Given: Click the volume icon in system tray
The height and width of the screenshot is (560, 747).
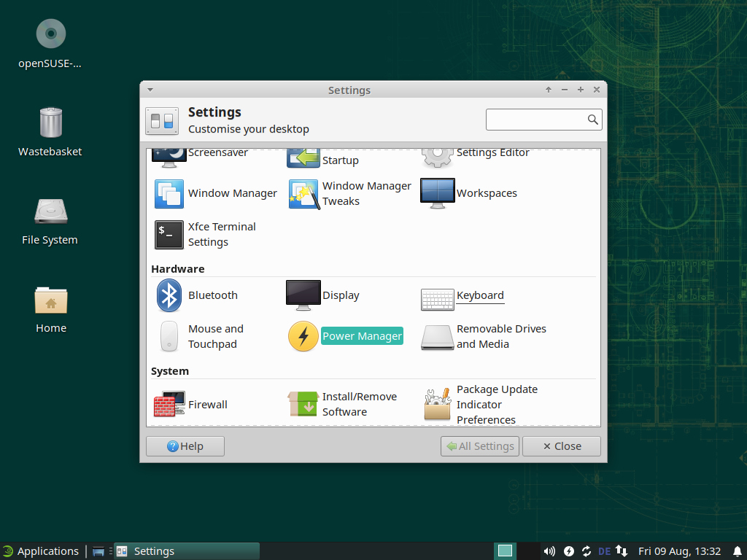Looking at the screenshot, I should click(x=549, y=551).
